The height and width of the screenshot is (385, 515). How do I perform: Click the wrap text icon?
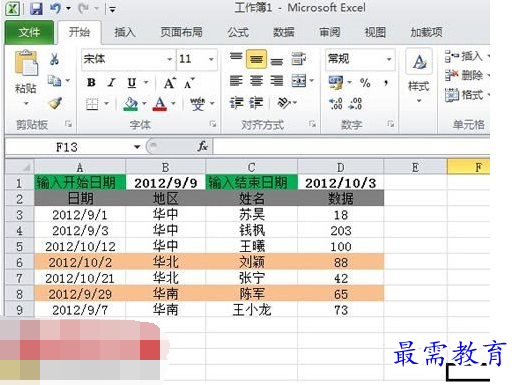[298, 59]
